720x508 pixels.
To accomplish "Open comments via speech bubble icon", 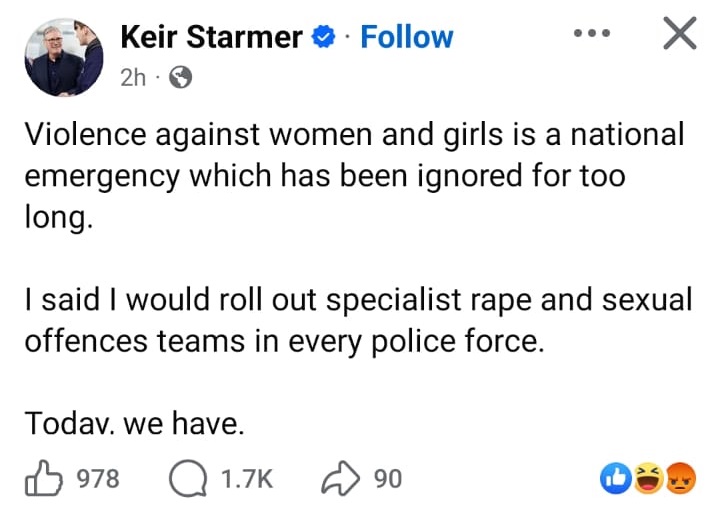I will click(x=187, y=479).
